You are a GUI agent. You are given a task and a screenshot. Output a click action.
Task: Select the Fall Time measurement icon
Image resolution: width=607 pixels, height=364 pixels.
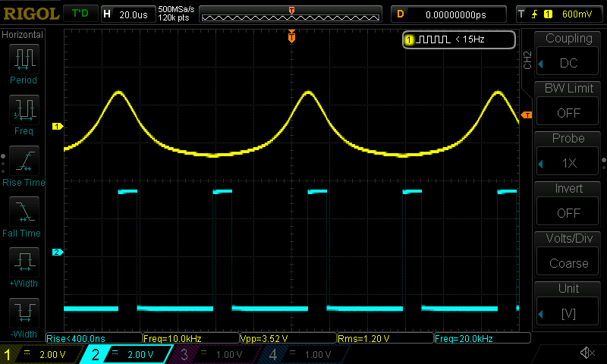pyautogui.click(x=24, y=212)
